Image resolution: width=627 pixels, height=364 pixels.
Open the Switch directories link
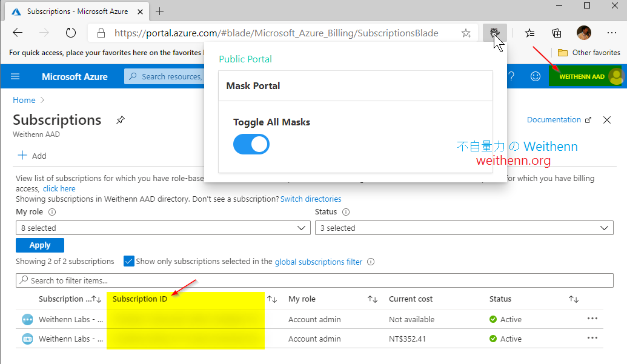(x=311, y=199)
